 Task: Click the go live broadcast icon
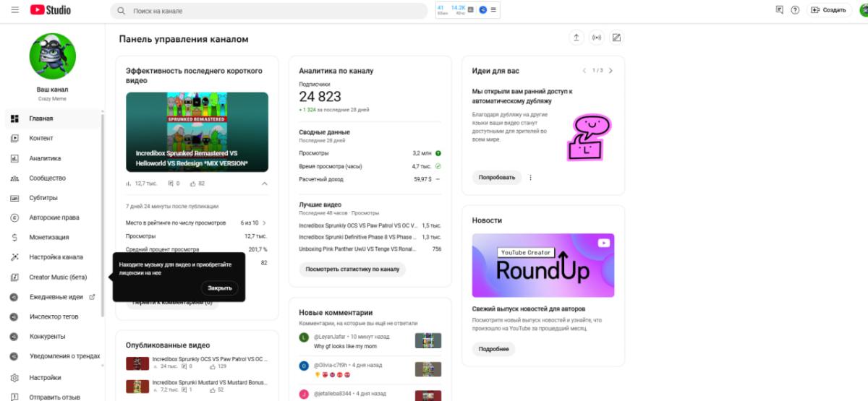597,38
